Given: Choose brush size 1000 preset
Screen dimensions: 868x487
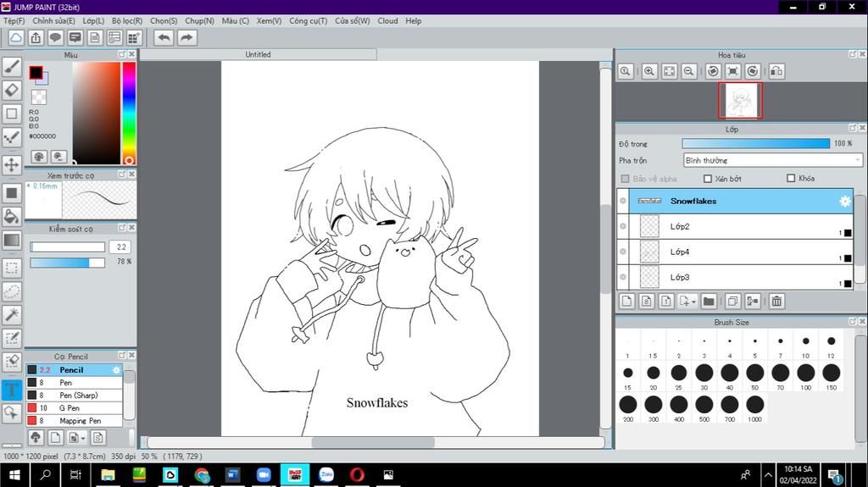Looking at the screenshot, I should tap(754, 409).
